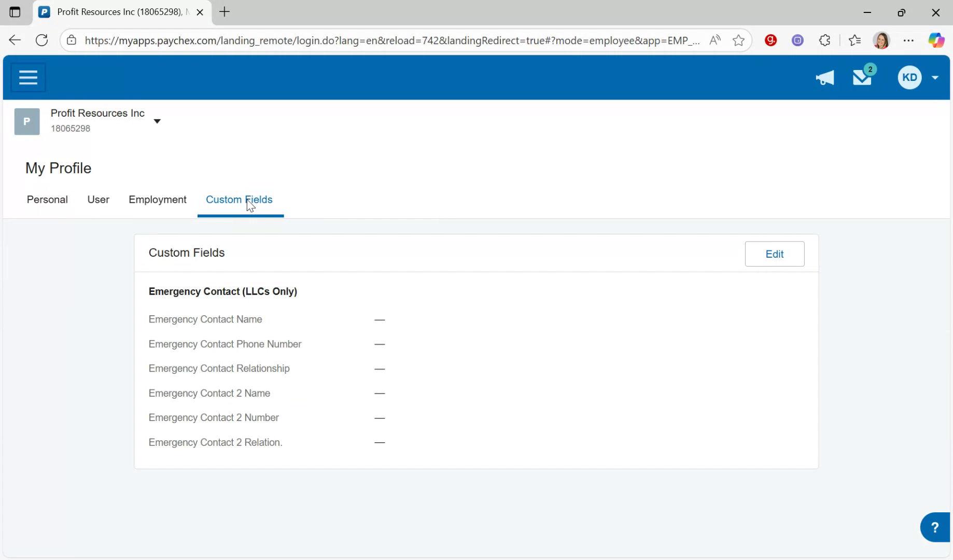Click the browser extensions puzzle icon

824,40
